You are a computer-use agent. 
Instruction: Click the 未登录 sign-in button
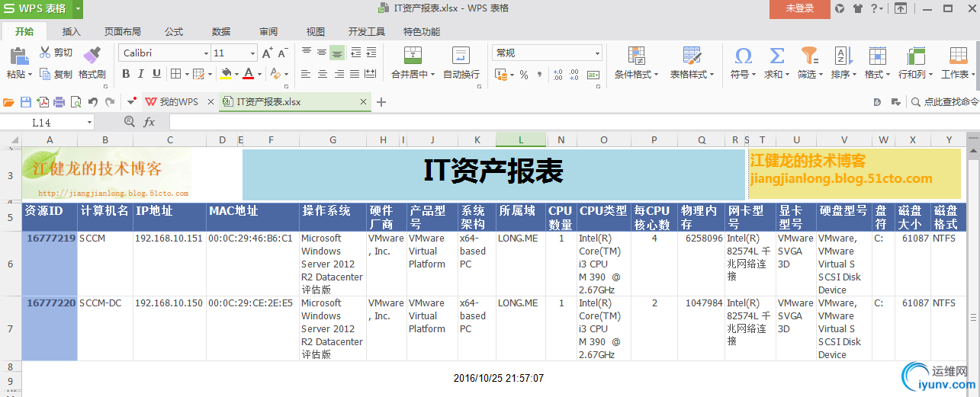pos(800,8)
